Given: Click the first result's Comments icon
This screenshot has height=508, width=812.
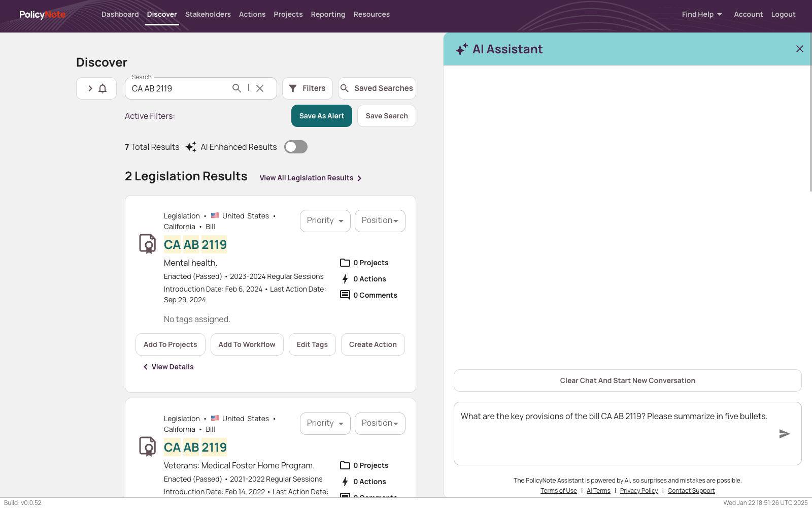Looking at the screenshot, I should click(x=345, y=295).
